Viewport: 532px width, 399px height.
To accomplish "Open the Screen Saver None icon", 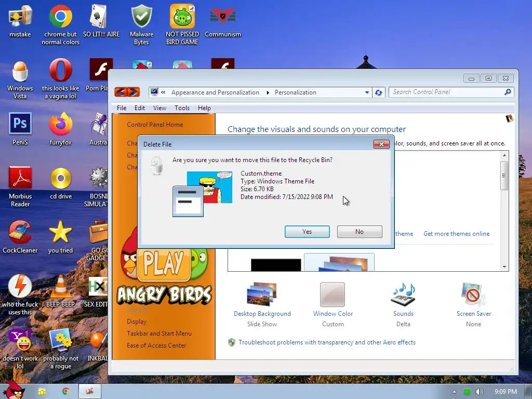I will coord(473,295).
